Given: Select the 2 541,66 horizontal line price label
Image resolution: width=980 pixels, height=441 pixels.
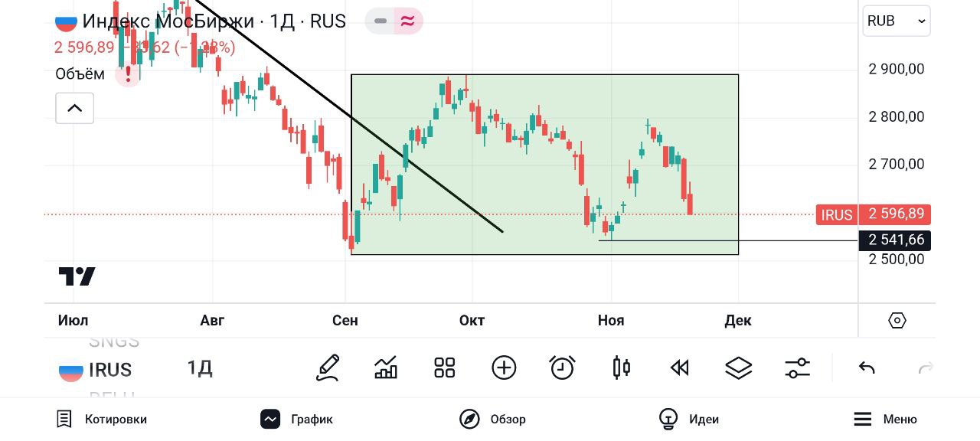Looking at the screenshot, I should tap(894, 240).
